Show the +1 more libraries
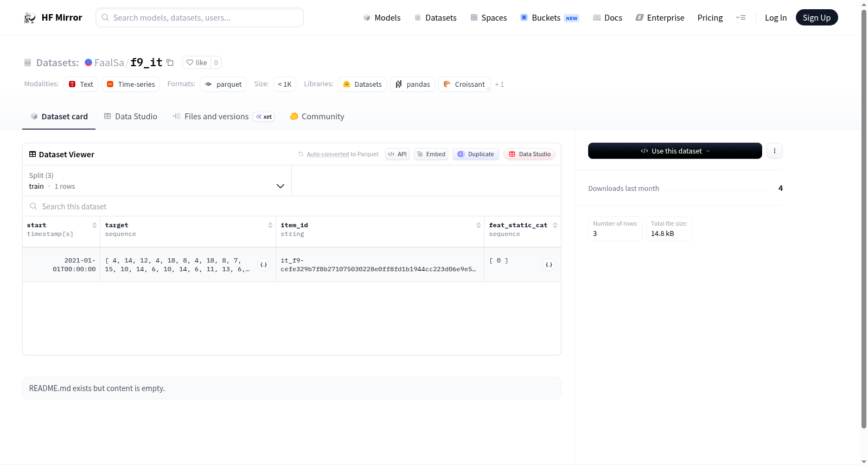 click(x=499, y=84)
